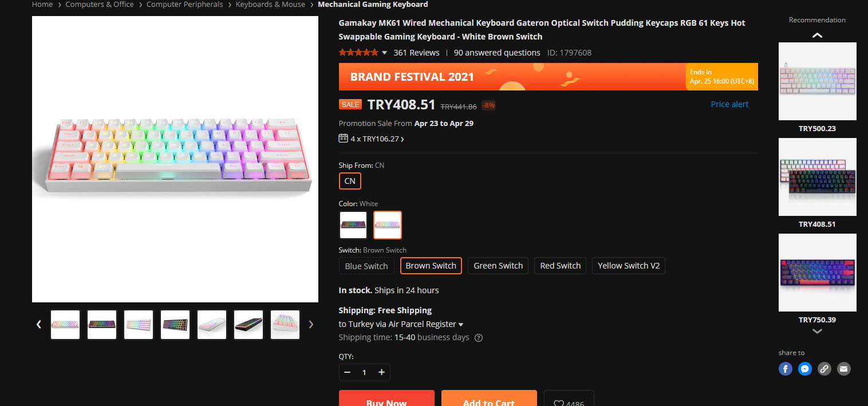This screenshot has height=406, width=868.
Task: Open installment option 4 x TRY106.27
Action: tap(377, 139)
